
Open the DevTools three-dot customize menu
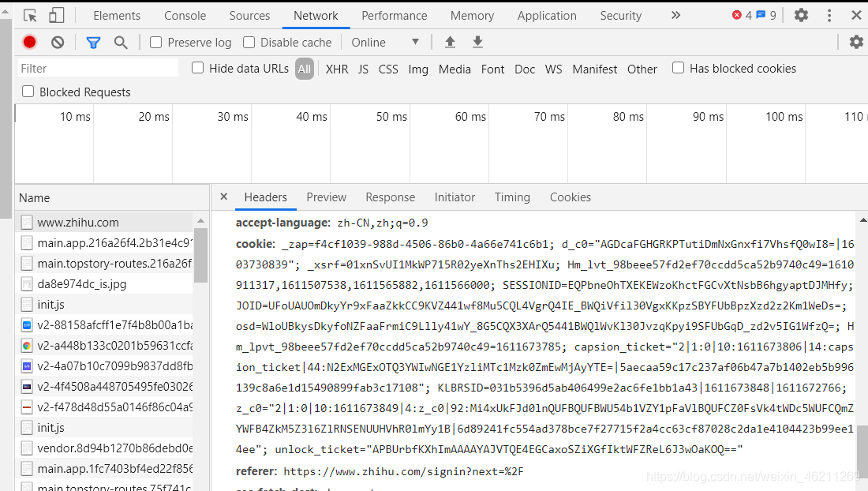829,16
